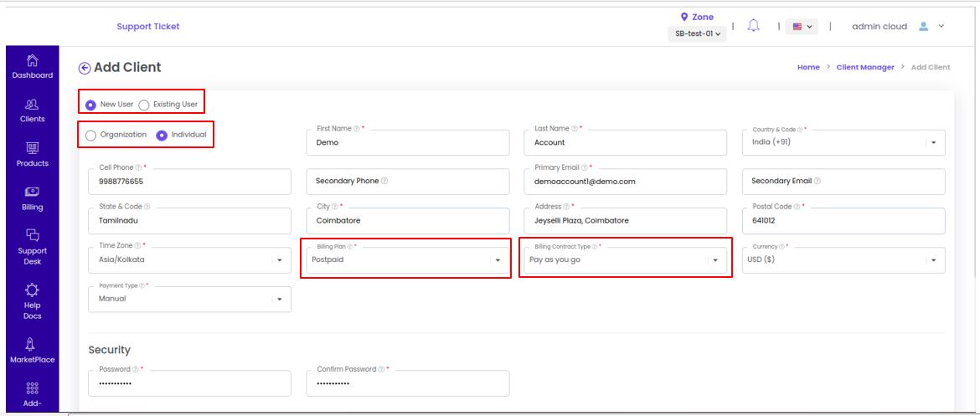Image resolution: width=980 pixels, height=416 pixels.
Task: Open the Clients section icon
Action: [x=33, y=105]
